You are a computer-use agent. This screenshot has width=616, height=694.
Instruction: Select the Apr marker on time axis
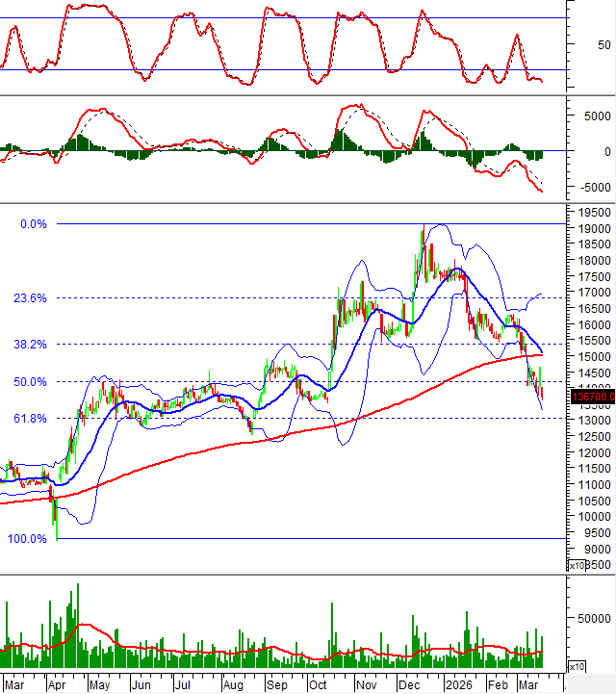[57, 684]
